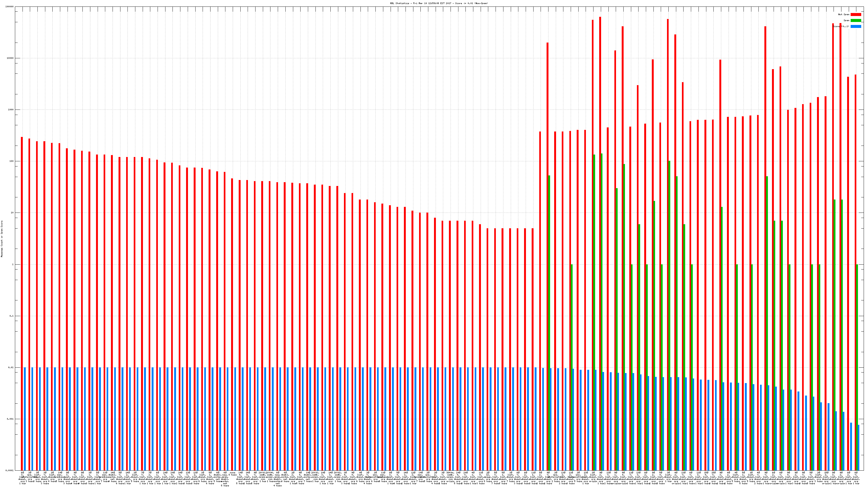Click the red Not Spam legend swatch
868x488 pixels.
click(856, 14)
